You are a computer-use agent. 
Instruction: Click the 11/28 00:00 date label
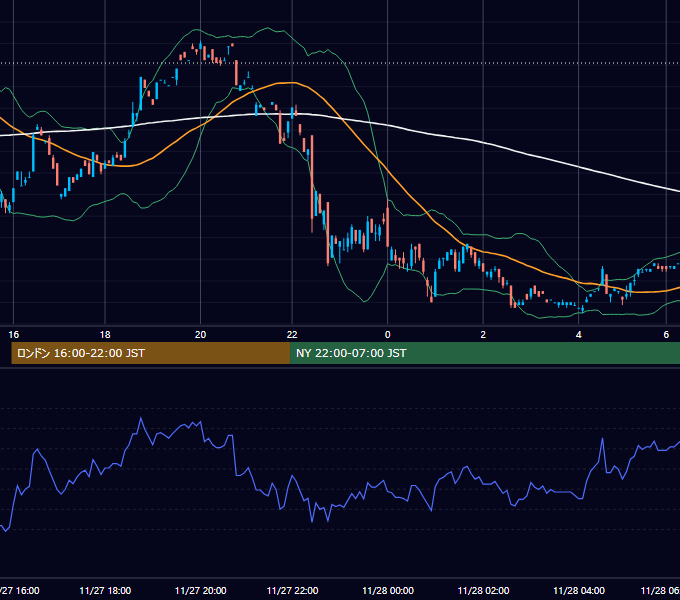click(x=388, y=590)
